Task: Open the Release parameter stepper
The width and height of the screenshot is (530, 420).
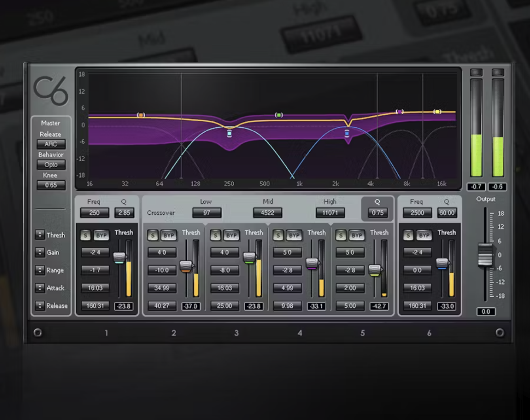Action: 40,306
